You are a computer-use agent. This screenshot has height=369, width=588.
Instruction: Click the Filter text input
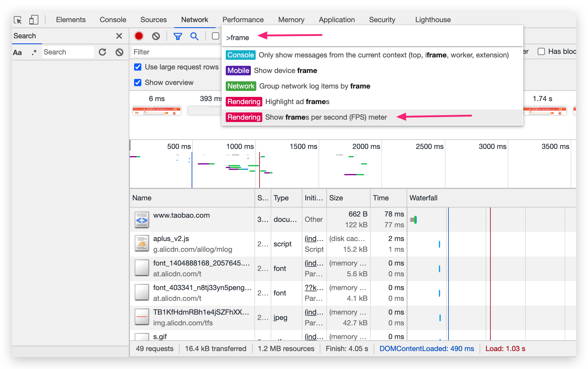tap(177, 52)
